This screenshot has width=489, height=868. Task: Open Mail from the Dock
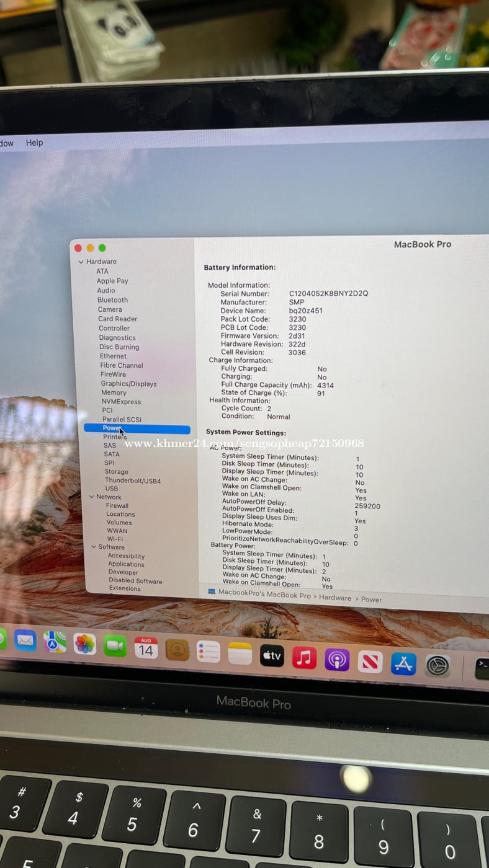(25, 639)
